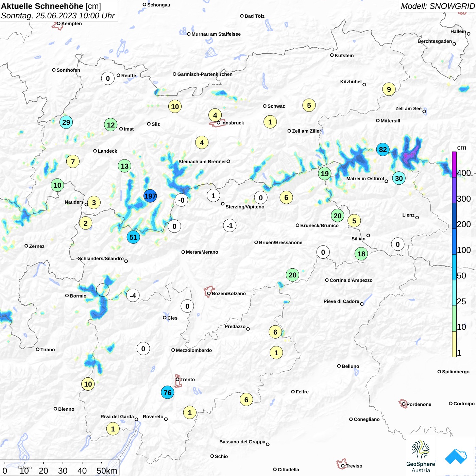This screenshot has width=476, height=476.
Task: Click the Trento city label
Action: [x=188, y=379]
